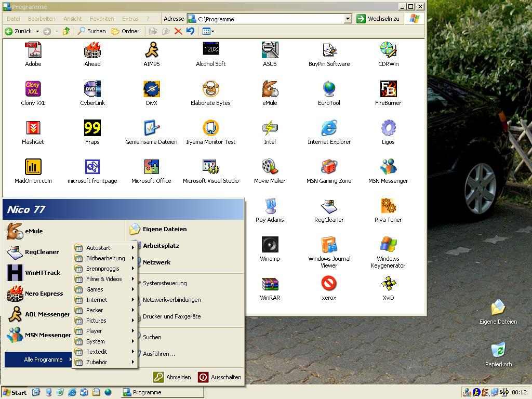Open the Favoriten menu
Screen dimensions: 532x399
pos(102,19)
